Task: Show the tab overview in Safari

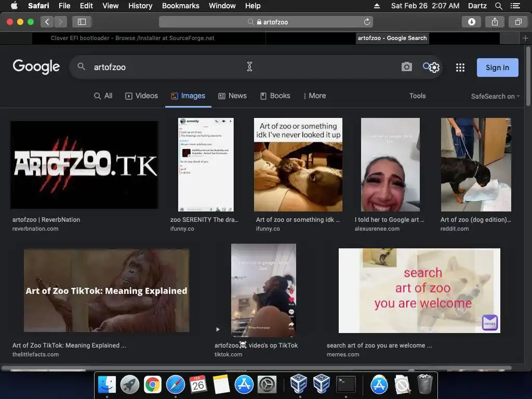Action: pos(518,22)
